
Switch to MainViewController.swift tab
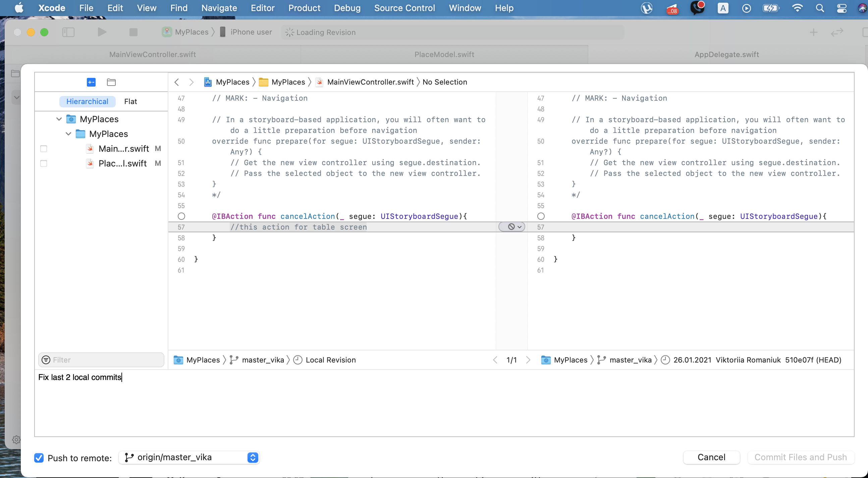click(x=152, y=54)
